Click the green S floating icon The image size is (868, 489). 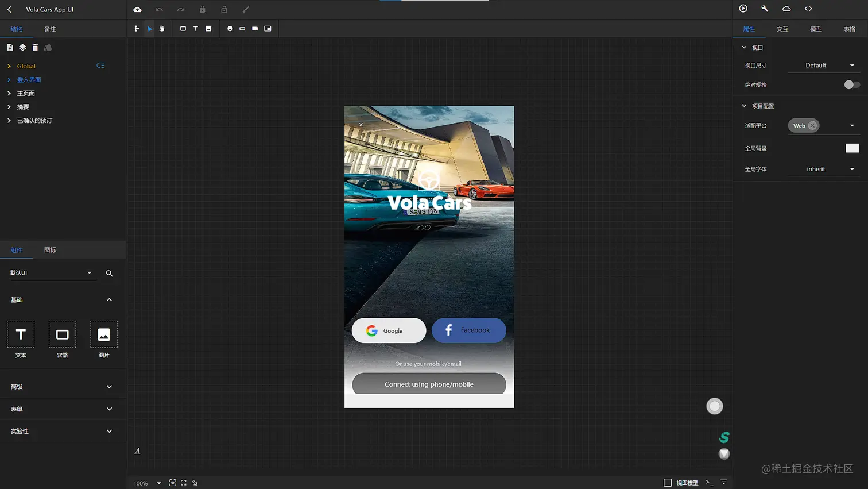click(x=724, y=437)
